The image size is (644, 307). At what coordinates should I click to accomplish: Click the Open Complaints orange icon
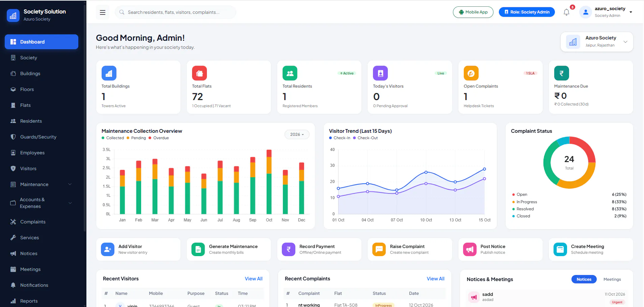(471, 73)
